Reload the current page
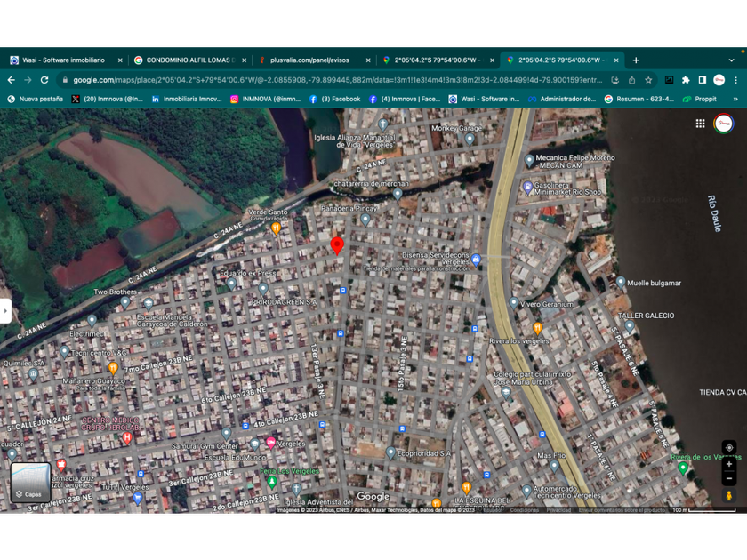This screenshot has height=560, width=747. (x=44, y=80)
